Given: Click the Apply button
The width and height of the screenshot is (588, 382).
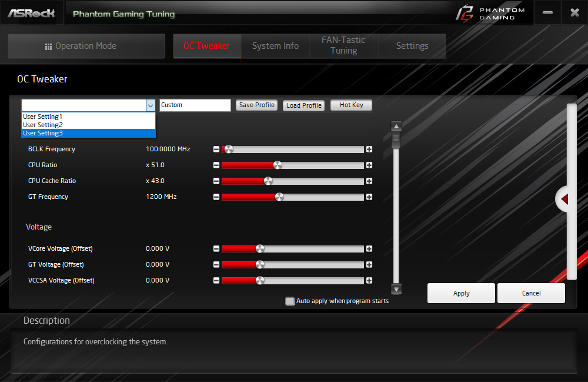Looking at the screenshot, I should 461,293.
